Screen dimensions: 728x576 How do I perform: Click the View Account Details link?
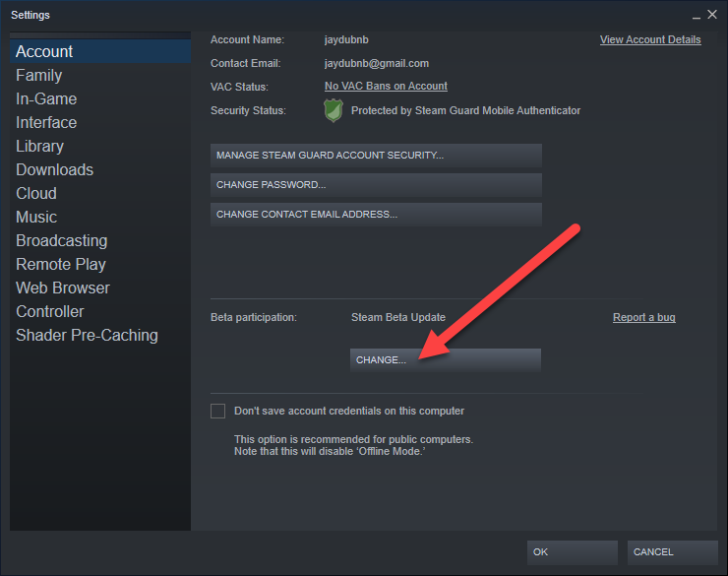pos(650,40)
